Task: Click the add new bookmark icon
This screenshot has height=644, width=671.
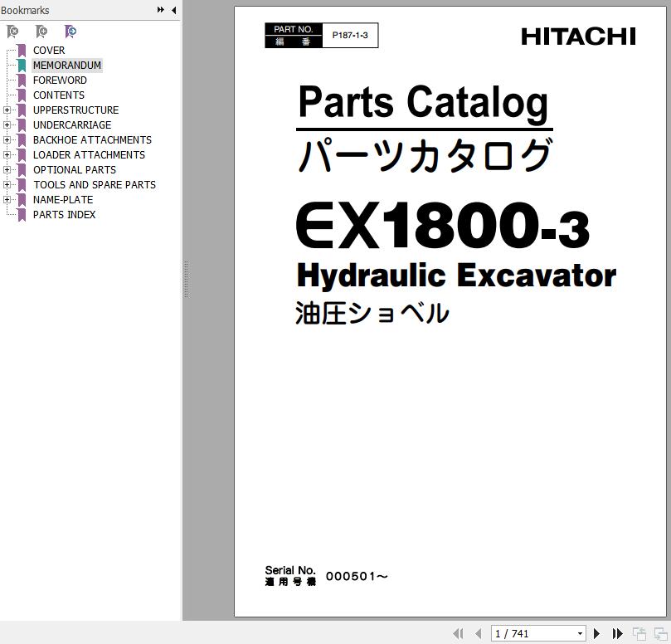Action: coord(41,32)
